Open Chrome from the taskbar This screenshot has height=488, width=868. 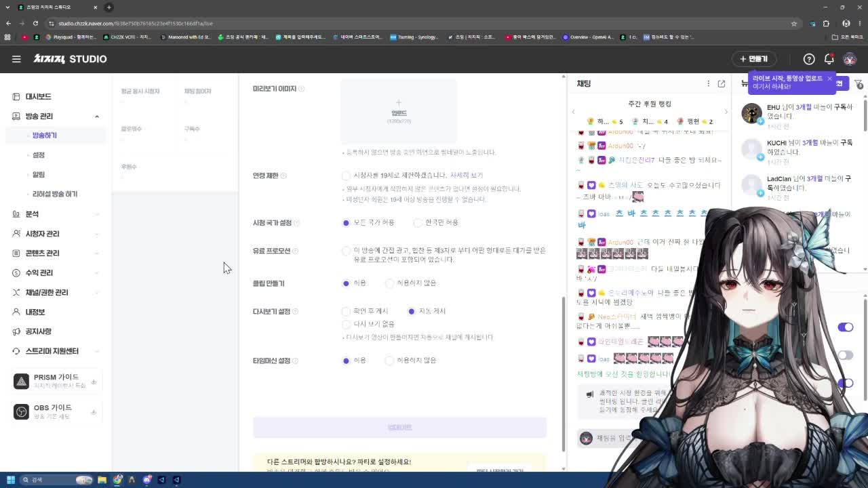(x=118, y=480)
